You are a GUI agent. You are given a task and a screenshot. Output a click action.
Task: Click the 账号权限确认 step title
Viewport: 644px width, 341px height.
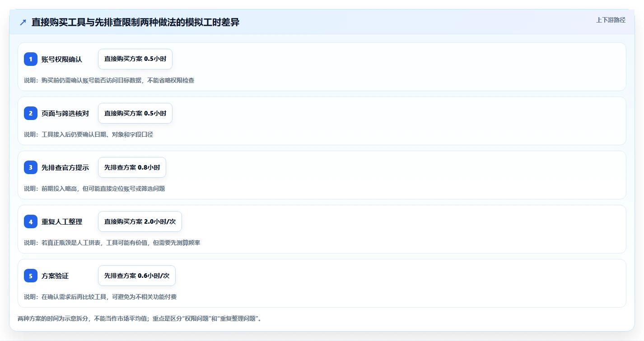[x=62, y=59]
